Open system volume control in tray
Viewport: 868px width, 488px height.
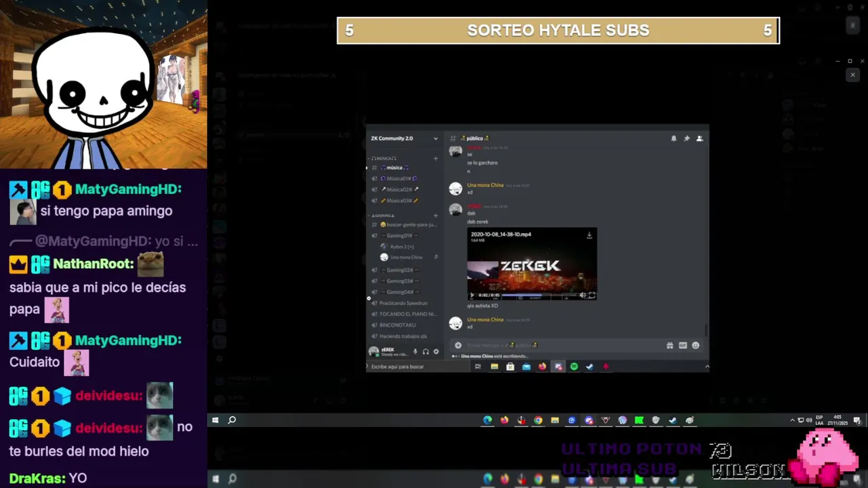tap(808, 420)
